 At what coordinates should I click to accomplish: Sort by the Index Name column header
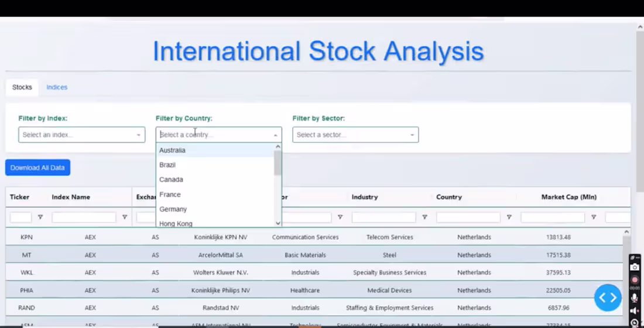point(71,197)
